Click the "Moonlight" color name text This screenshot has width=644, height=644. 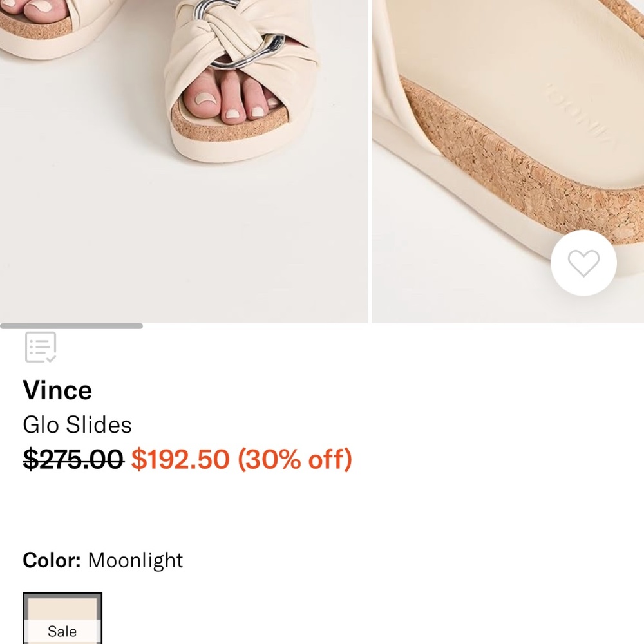(x=135, y=560)
